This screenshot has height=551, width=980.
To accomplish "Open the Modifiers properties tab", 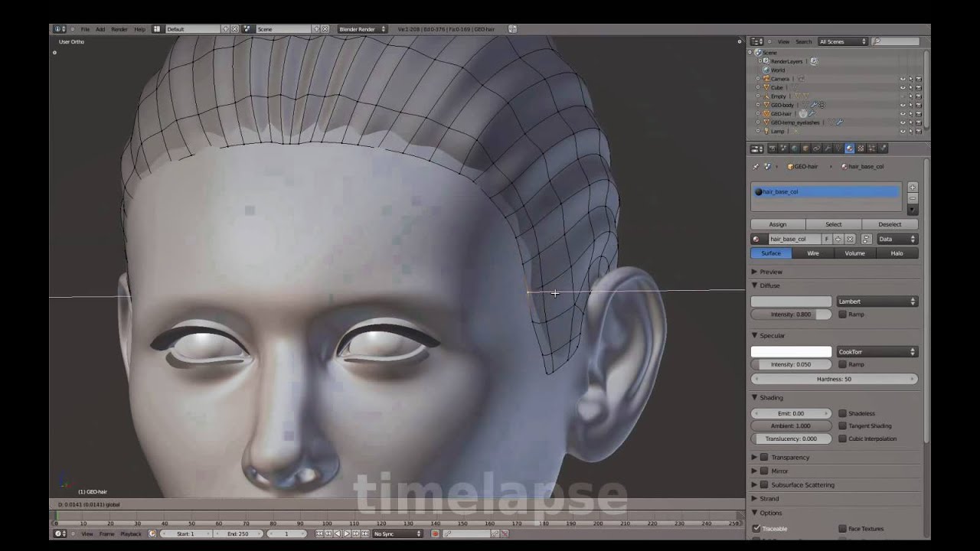I will tap(827, 148).
